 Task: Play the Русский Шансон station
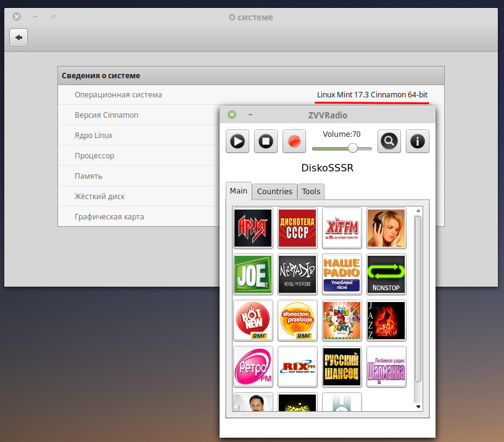(x=342, y=367)
